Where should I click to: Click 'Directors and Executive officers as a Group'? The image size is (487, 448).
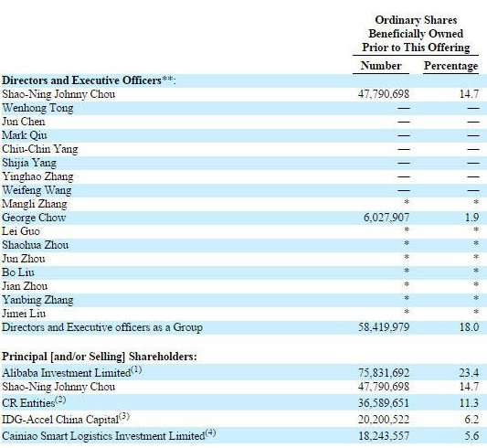tap(102, 327)
